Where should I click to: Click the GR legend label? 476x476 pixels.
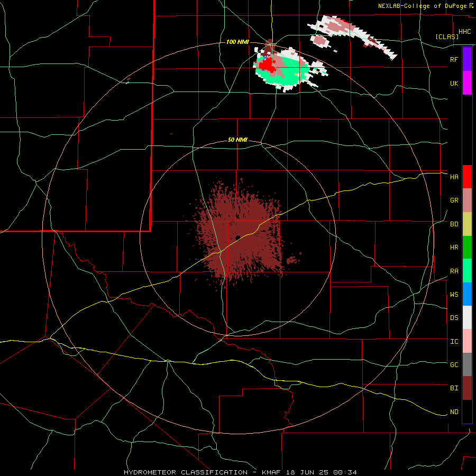click(454, 200)
